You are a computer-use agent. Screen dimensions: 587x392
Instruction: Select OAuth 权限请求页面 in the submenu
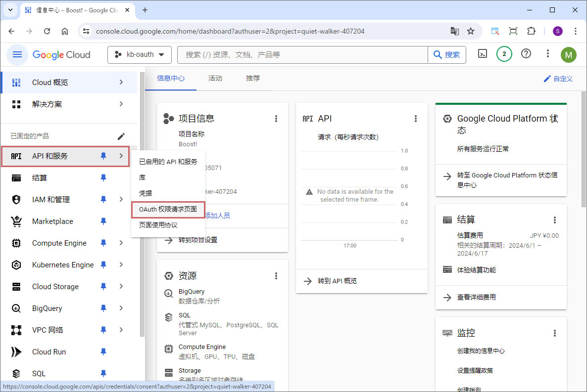168,209
